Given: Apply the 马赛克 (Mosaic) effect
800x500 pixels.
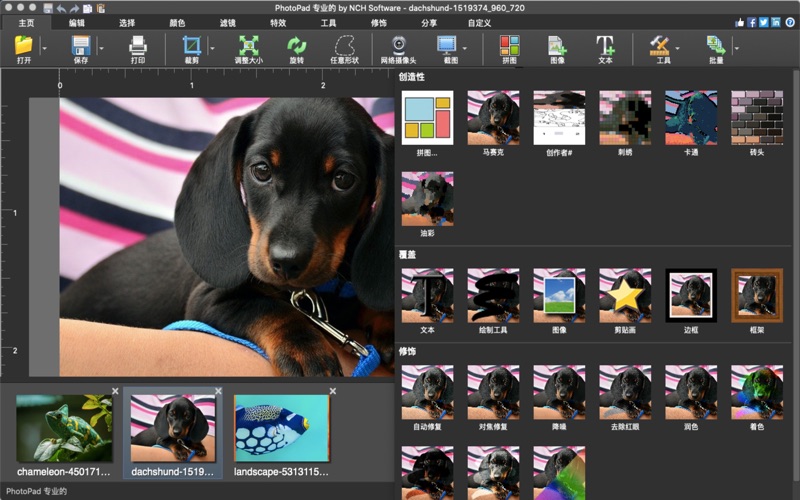Looking at the screenshot, I should (x=493, y=118).
